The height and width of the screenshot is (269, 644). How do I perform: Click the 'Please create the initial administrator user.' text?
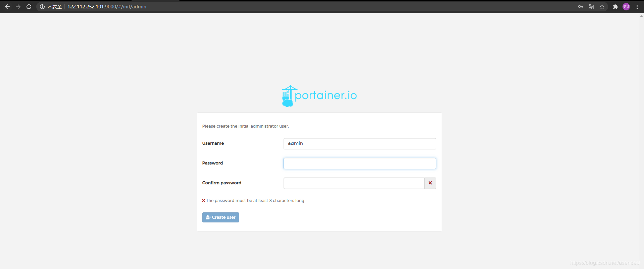[245, 126]
